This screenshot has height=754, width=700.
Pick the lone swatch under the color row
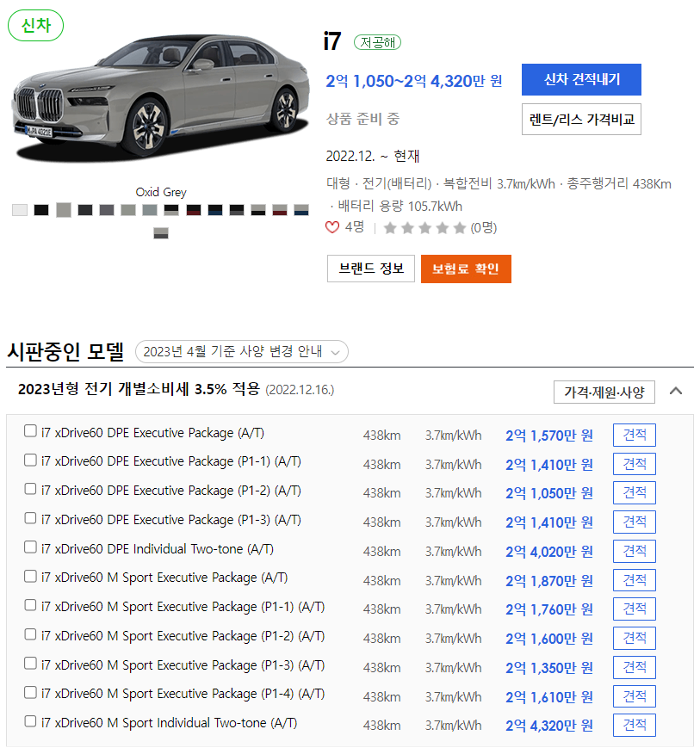point(161,233)
